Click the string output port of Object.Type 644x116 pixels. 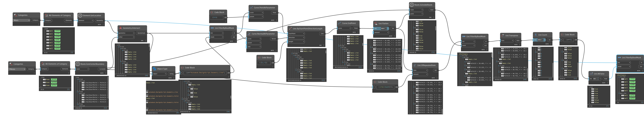[x=172, y=74]
